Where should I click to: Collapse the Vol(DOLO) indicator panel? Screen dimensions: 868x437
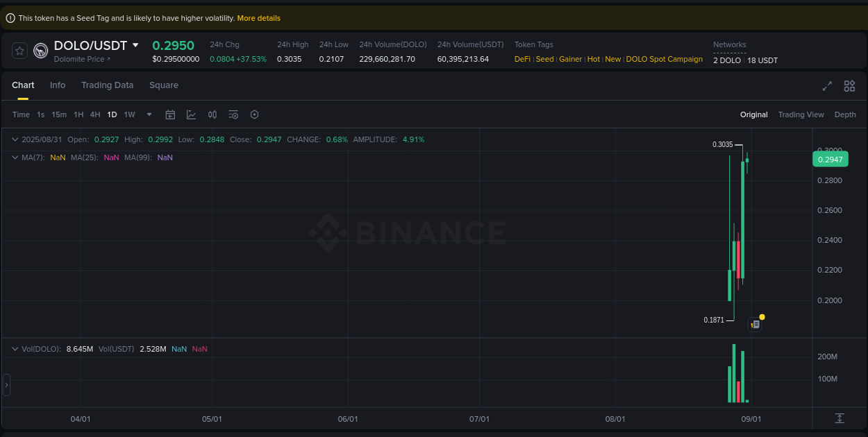tap(15, 348)
